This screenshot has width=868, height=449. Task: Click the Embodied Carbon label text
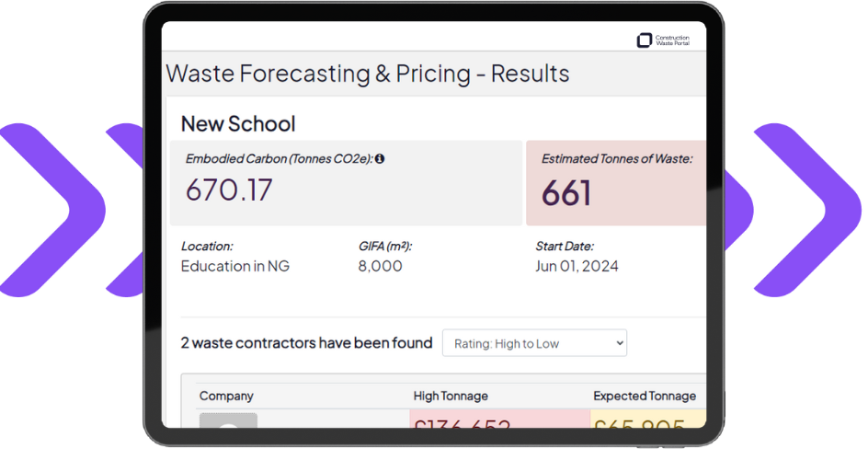(x=279, y=158)
